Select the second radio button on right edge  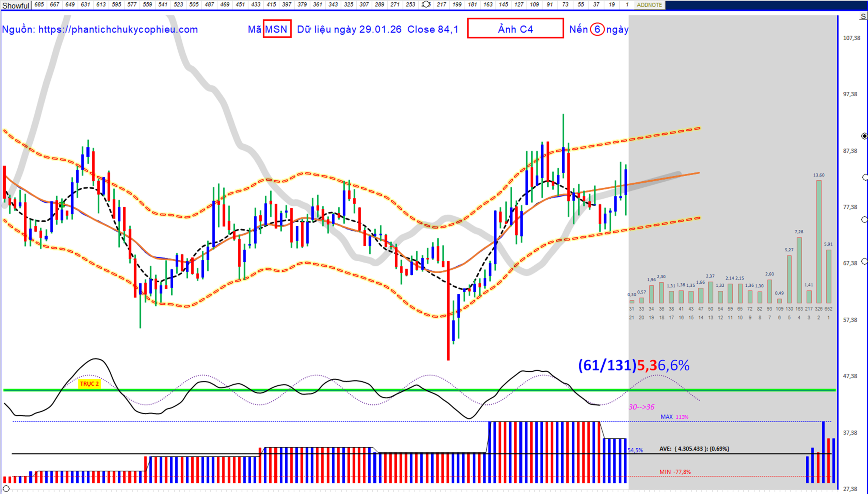point(865,178)
